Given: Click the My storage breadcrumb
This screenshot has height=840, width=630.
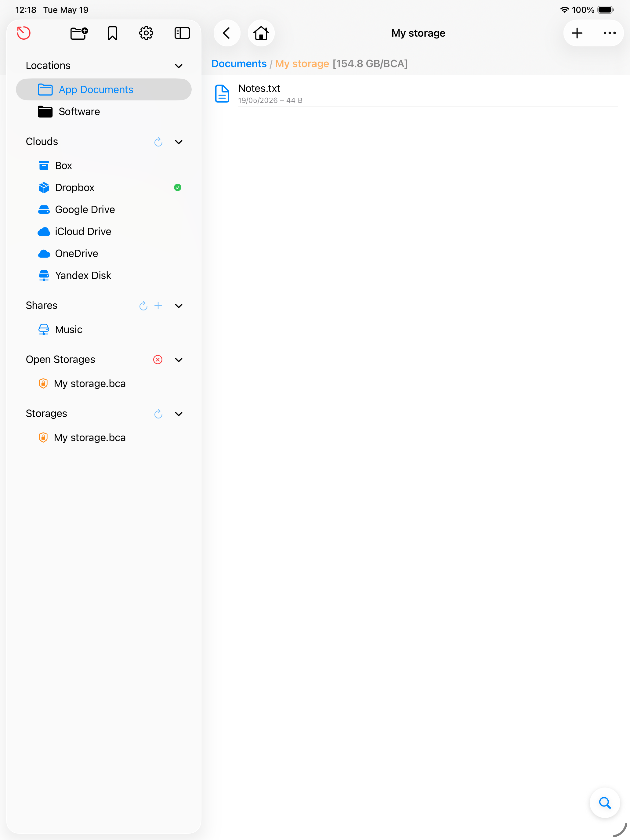Looking at the screenshot, I should (302, 63).
